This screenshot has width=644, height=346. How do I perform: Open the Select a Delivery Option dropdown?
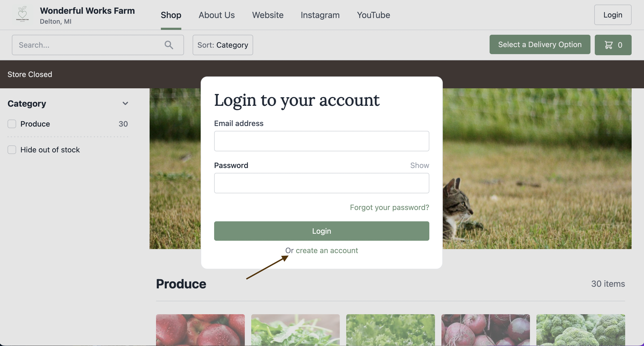[x=540, y=44]
